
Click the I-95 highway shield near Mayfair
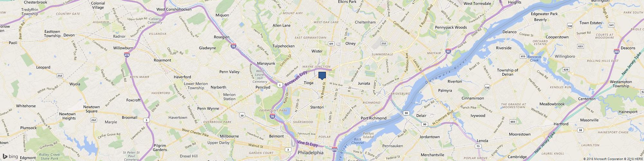coord(449,51)
